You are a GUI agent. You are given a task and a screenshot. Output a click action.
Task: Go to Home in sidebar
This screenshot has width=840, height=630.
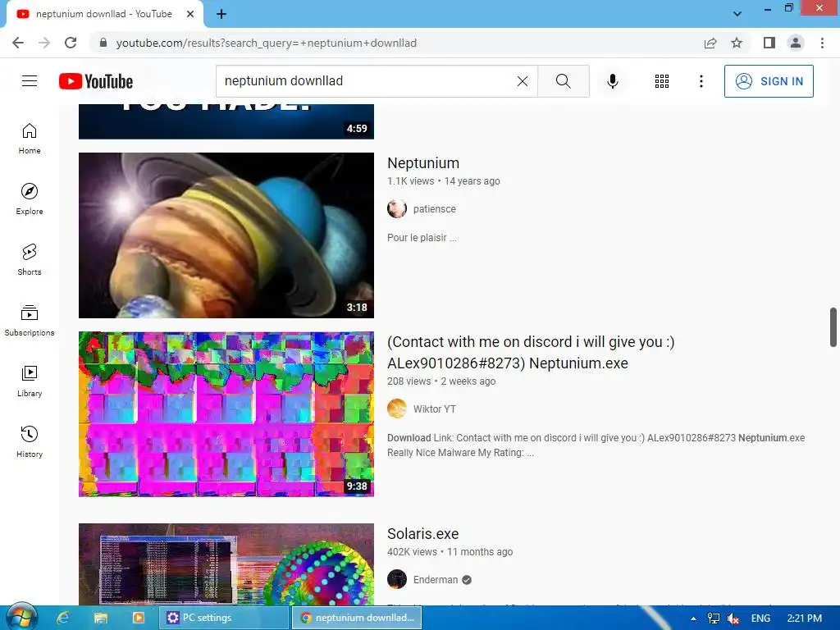click(x=30, y=139)
